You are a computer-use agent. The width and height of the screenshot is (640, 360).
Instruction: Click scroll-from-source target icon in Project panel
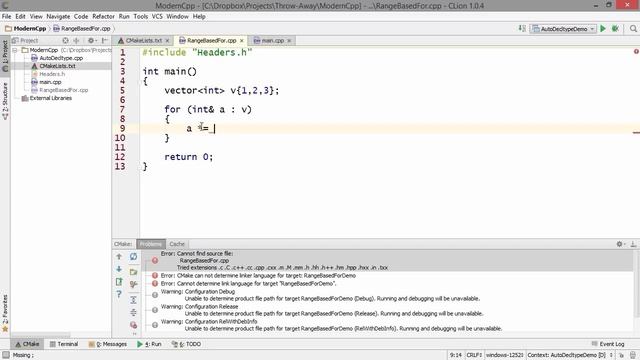click(65, 40)
